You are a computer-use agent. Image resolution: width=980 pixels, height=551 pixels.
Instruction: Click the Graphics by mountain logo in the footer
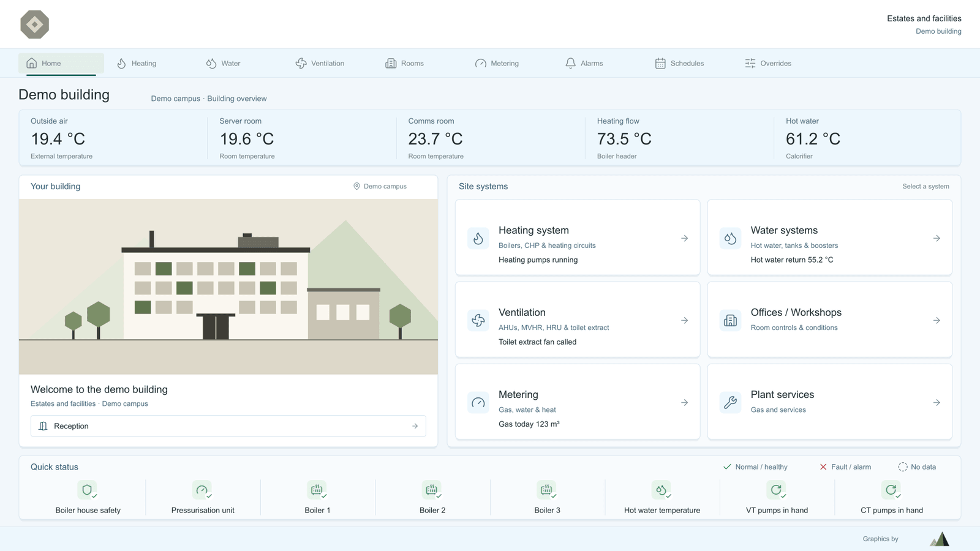(x=940, y=539)
